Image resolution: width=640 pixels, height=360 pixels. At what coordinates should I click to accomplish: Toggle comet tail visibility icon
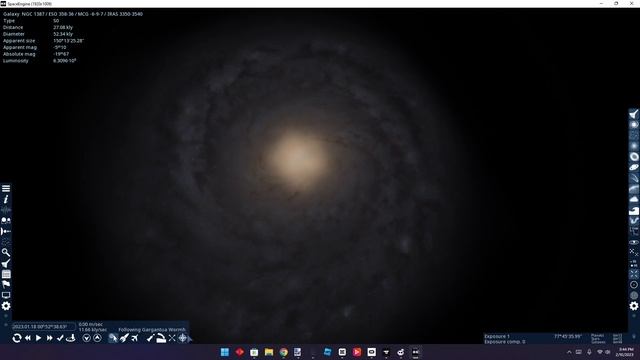click(633, 178)
